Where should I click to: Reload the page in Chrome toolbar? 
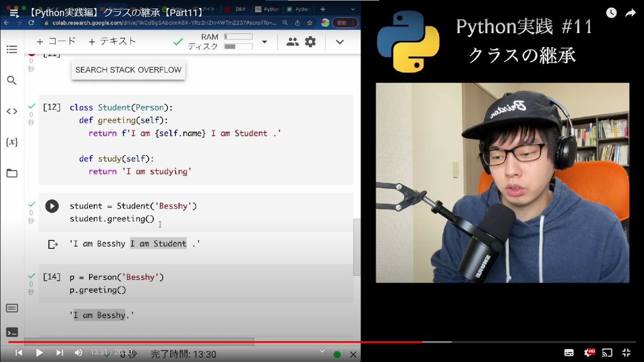coord(31,23)
